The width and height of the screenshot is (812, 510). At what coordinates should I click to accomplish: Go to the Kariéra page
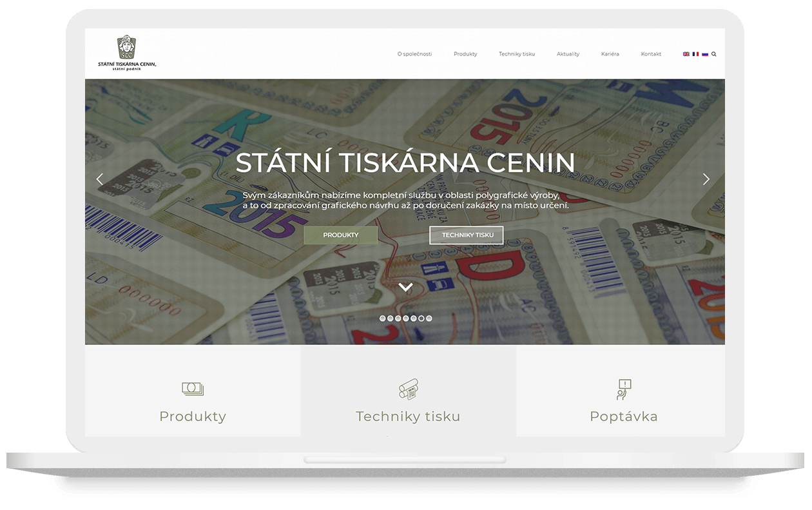[610, 54]
